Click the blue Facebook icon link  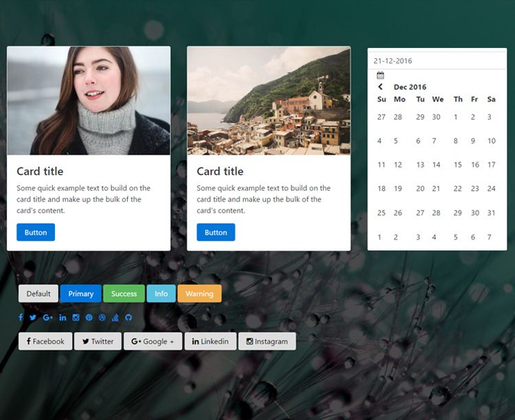tap(21, 317)
